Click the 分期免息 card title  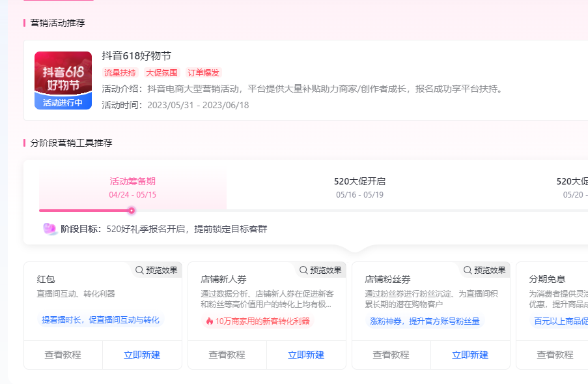pos(547,279)
